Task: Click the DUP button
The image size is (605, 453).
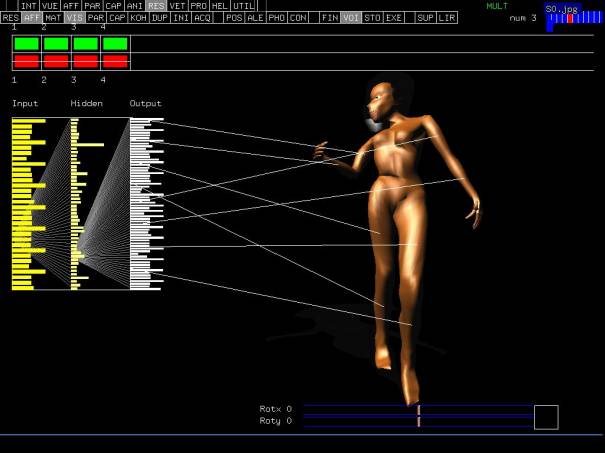Action: click(160, 18)
